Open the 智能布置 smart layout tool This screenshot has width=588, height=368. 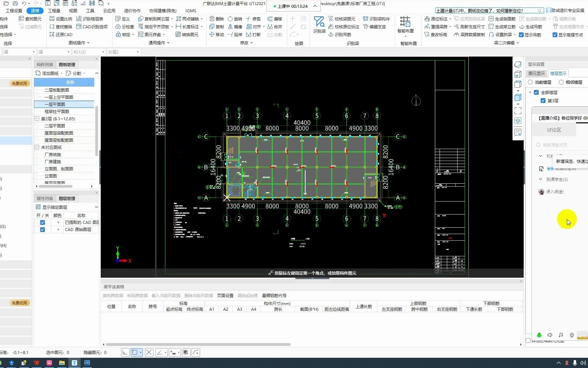pyautogui.click(x=405, y=24)
